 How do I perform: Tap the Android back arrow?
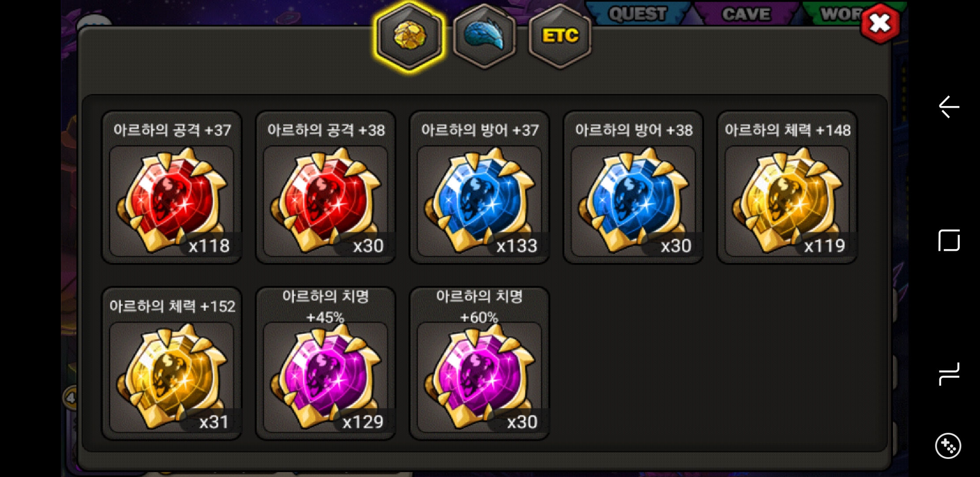click(x=949, y=106)
